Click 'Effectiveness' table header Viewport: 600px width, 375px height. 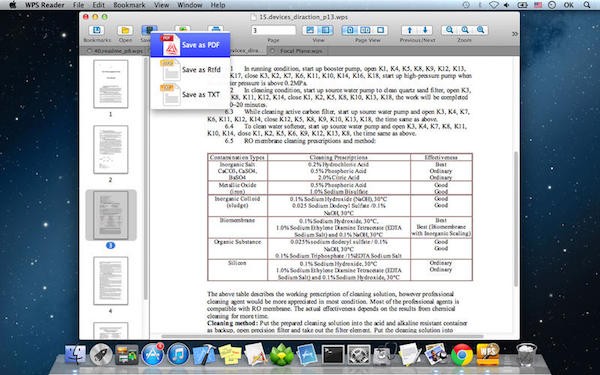click(441, 157)
